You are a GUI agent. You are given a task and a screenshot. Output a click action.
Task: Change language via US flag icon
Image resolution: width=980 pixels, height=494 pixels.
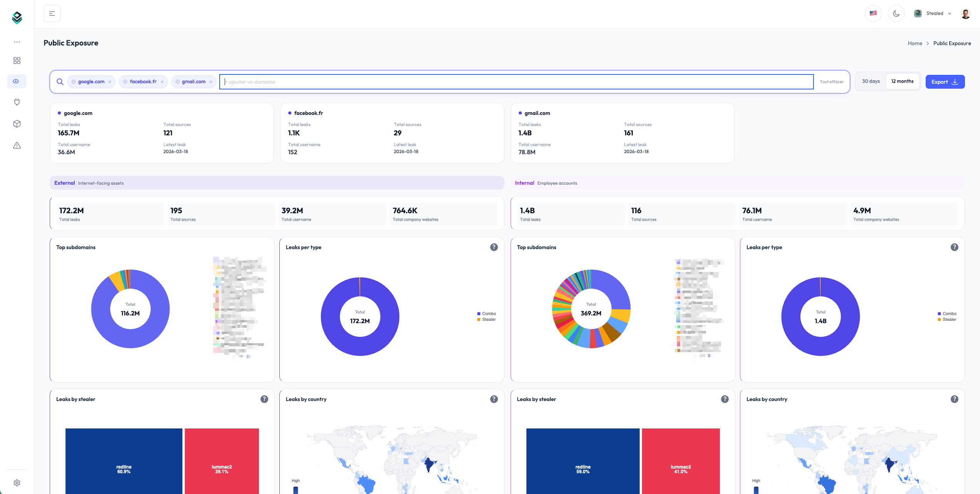873,13
